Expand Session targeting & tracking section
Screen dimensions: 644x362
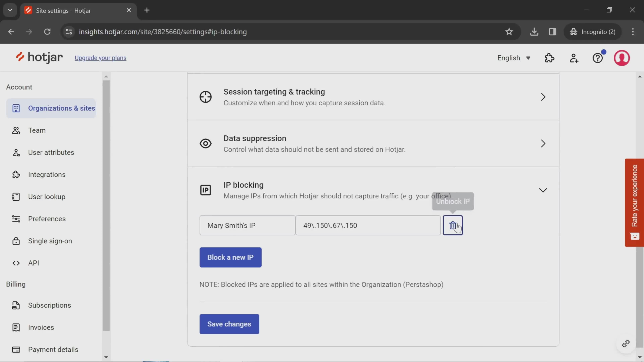[544, 97]
